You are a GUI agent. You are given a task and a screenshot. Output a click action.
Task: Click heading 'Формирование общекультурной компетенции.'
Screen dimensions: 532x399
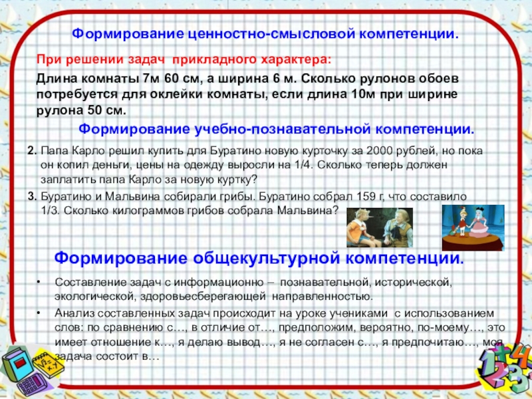click(259, 259)
